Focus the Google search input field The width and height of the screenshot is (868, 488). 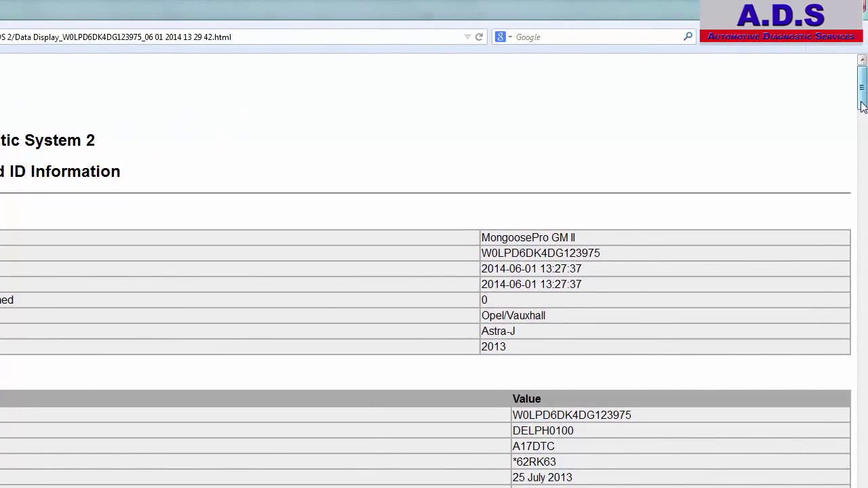tap(598, 37)
